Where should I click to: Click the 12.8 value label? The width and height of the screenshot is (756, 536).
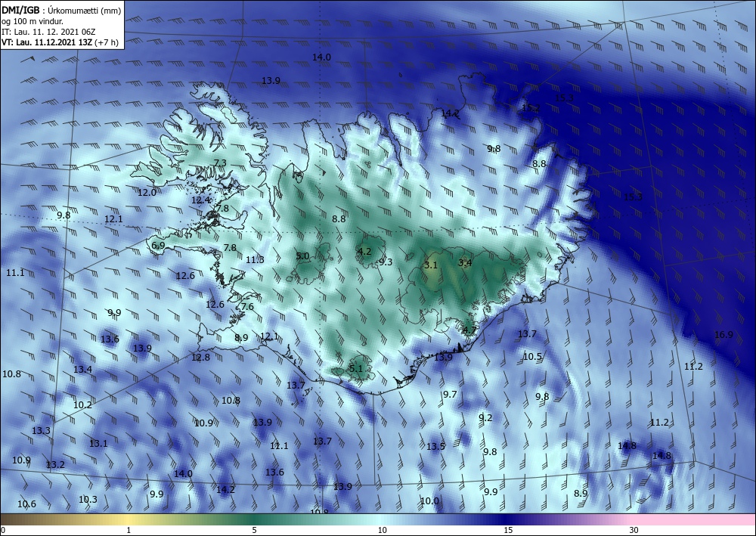pyautogui.click(x=200, y=357)
